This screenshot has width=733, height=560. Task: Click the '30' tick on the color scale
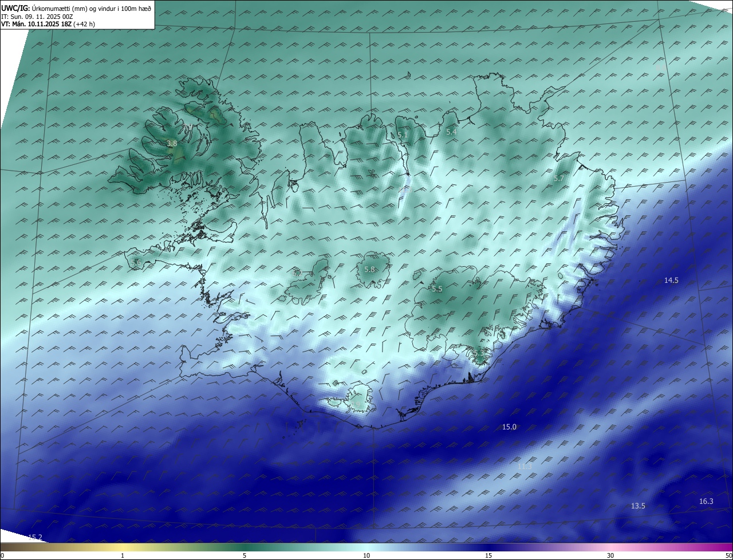click(x=610, y=555)
